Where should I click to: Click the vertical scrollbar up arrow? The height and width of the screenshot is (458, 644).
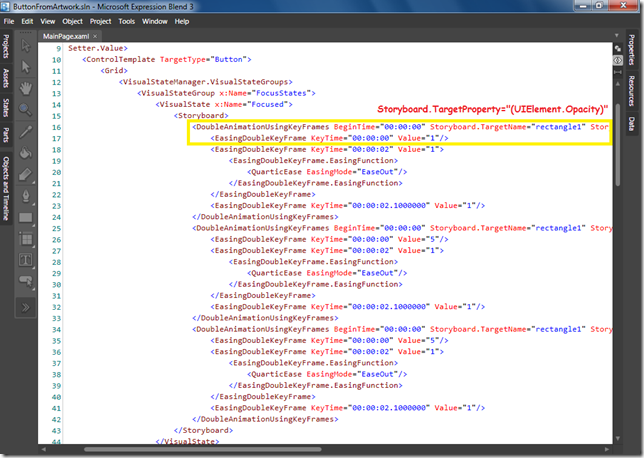click(x=618, y=84)
